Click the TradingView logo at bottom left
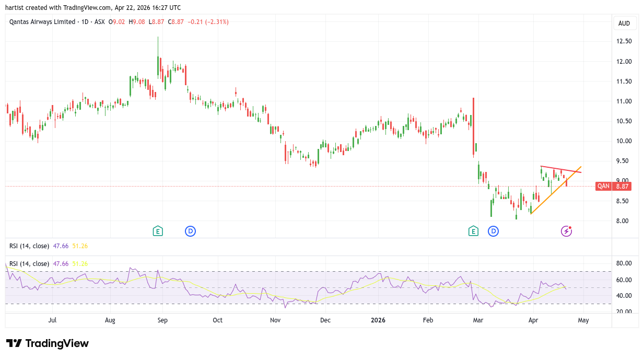 coord(48,343)
